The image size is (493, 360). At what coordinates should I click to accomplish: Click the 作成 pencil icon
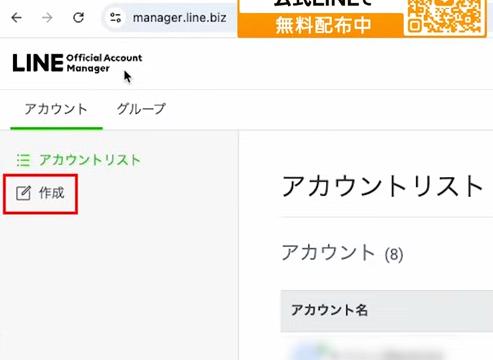pyautogui.click(x=23, y=193)
